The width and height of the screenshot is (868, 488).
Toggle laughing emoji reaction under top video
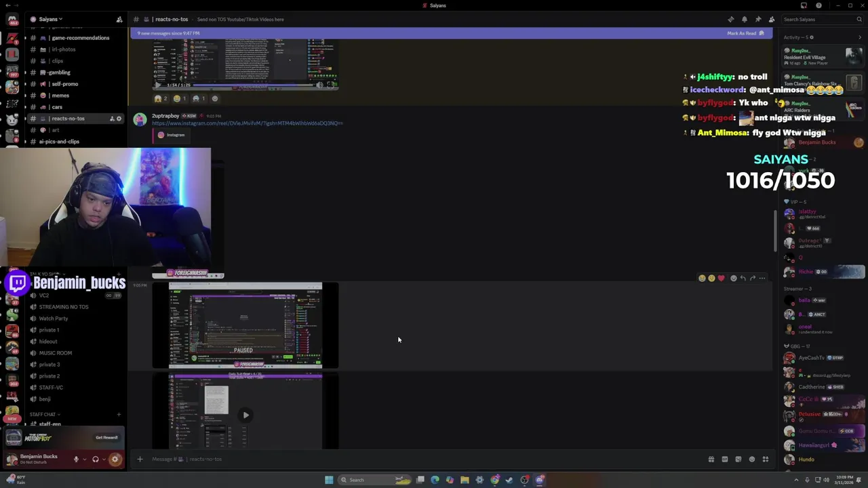tap(180, 98)
